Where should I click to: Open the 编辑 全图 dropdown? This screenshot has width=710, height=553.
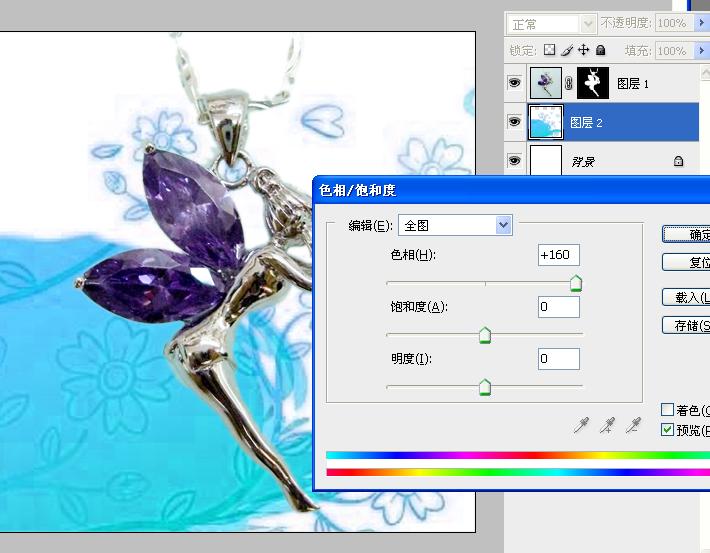[x=455, y=225]
